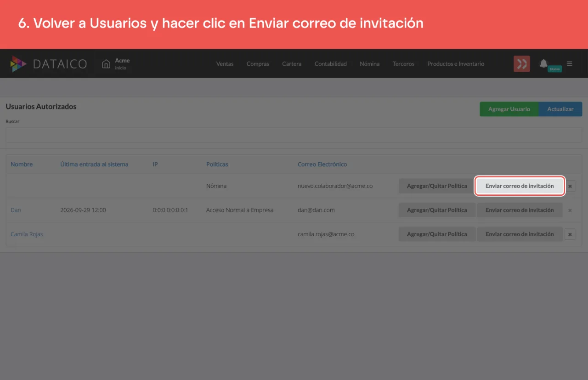Open the Productos e Inventario menu
Screen dimensions: 588x380
click(456, 64)
